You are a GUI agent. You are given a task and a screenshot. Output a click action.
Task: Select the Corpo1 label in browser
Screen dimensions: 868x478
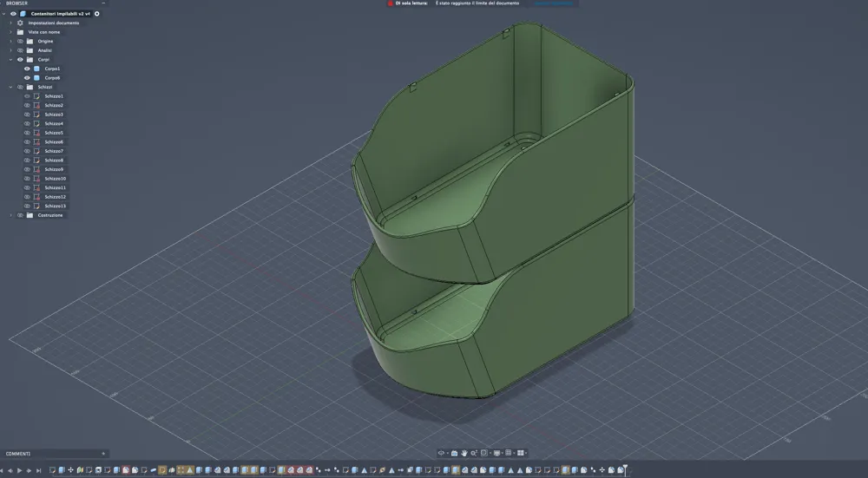pos(52,69)
